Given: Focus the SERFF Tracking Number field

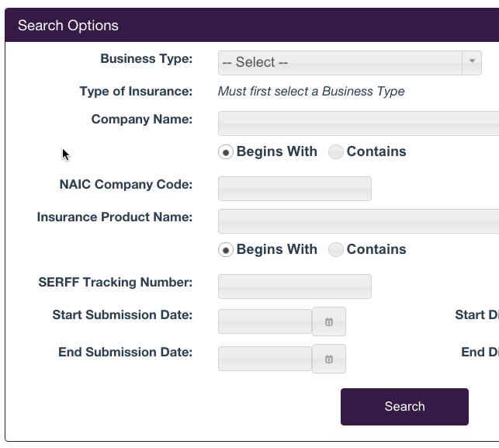Looking at the screenshot, I should pyautogui.click(x=295, y=287).
